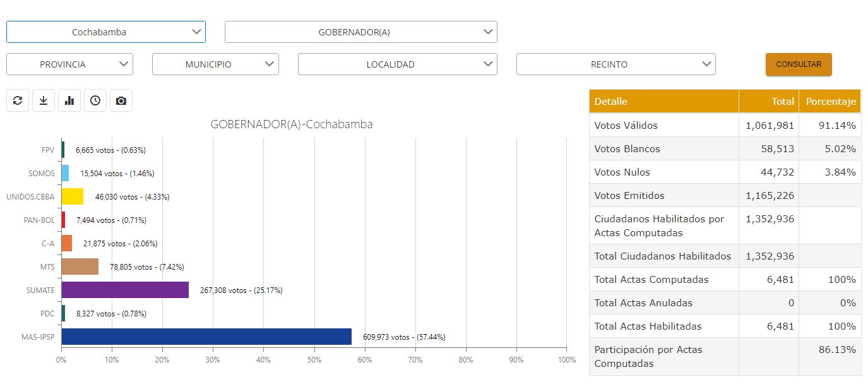Click the Votos Válidos table row
This screenshot has height=389, width=868.
[663, 125]
